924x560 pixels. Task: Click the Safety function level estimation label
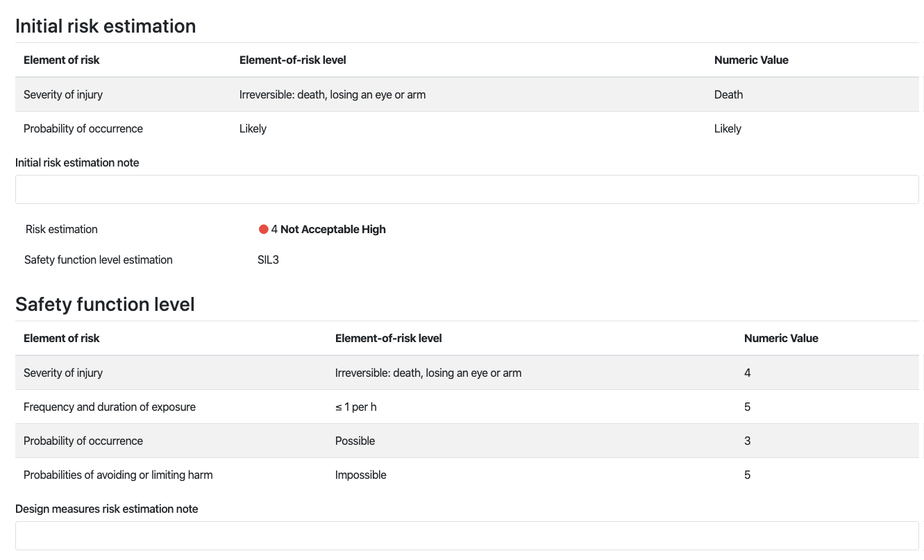tap(99, 260)
